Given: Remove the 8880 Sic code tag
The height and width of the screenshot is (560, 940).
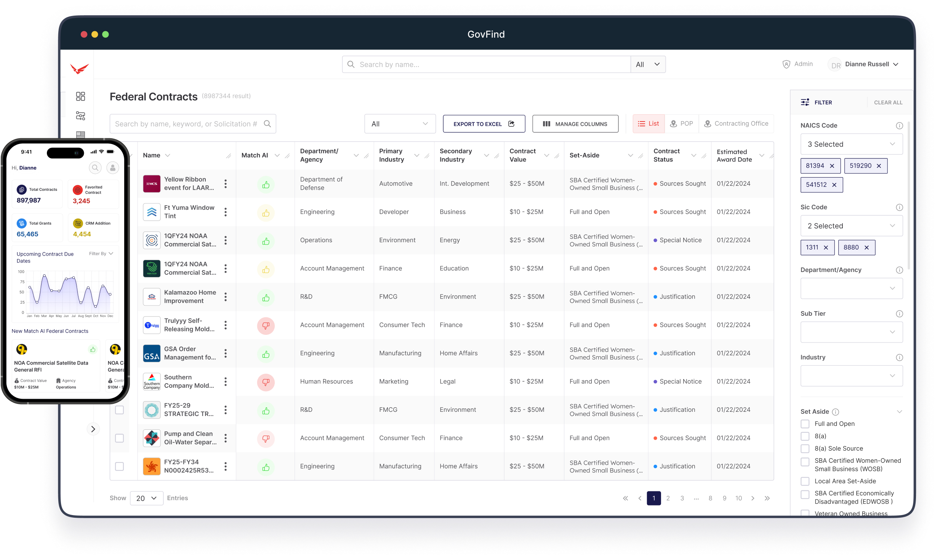Looking at the screenshot, I should 867,248.
